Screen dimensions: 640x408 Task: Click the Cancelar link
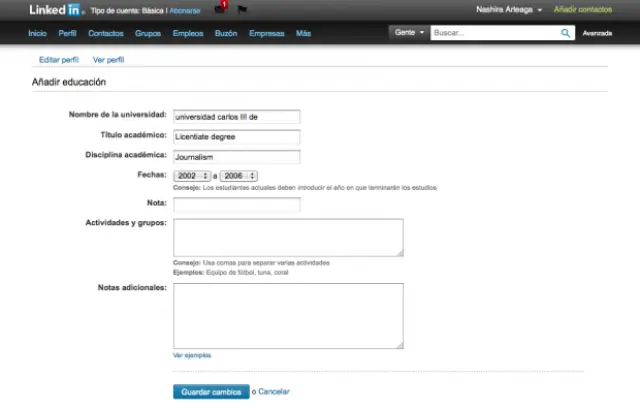pos(273,391)
